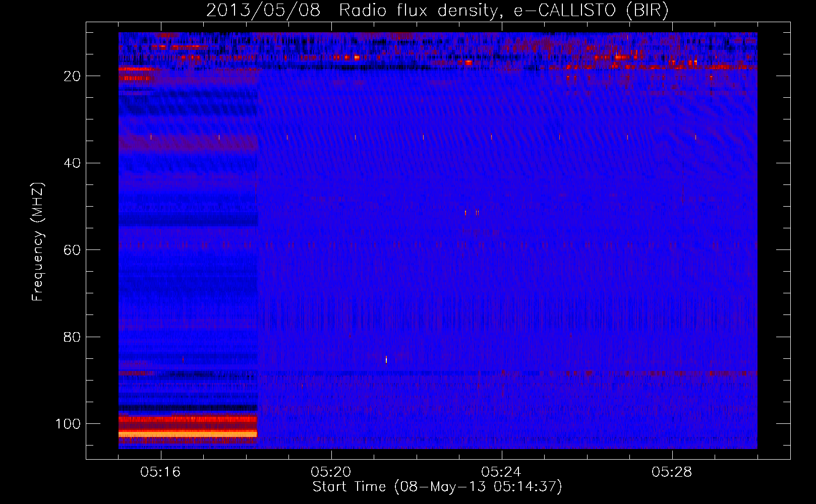The width and height of the screenshot is (816, 504).
Task: Click the 05:20 time tick label
Action: click(331, 472)
